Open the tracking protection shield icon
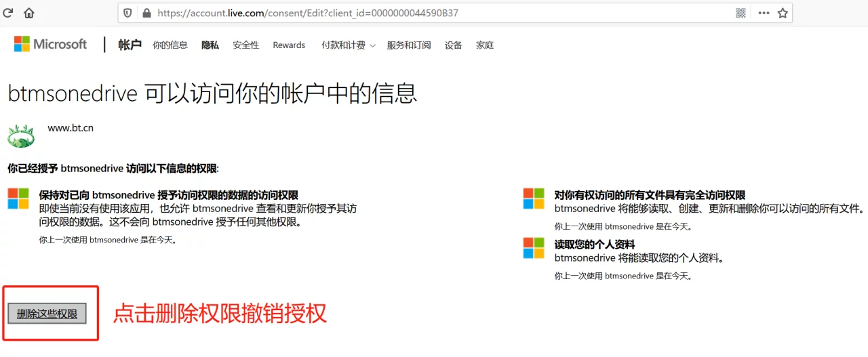 pyautogui.click(x=128, y=13)
